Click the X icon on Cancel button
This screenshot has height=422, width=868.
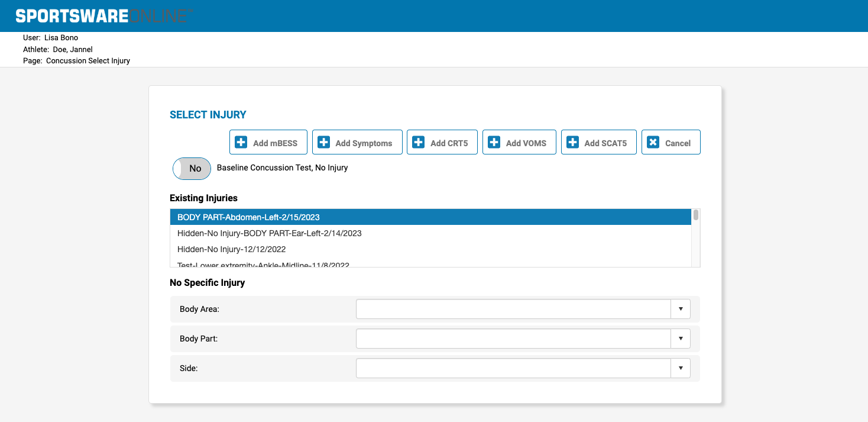coord(653,143)
